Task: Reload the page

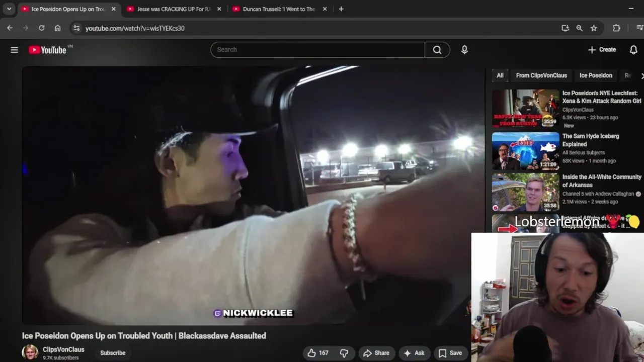Action: pos(42,28)
